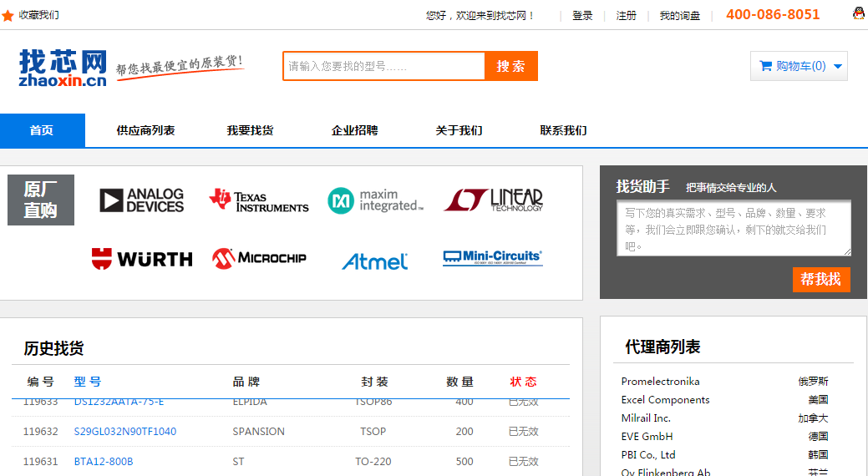Open the Texas Instruments brand logo
Screen dimensions: 868x476
click(259, 200)
